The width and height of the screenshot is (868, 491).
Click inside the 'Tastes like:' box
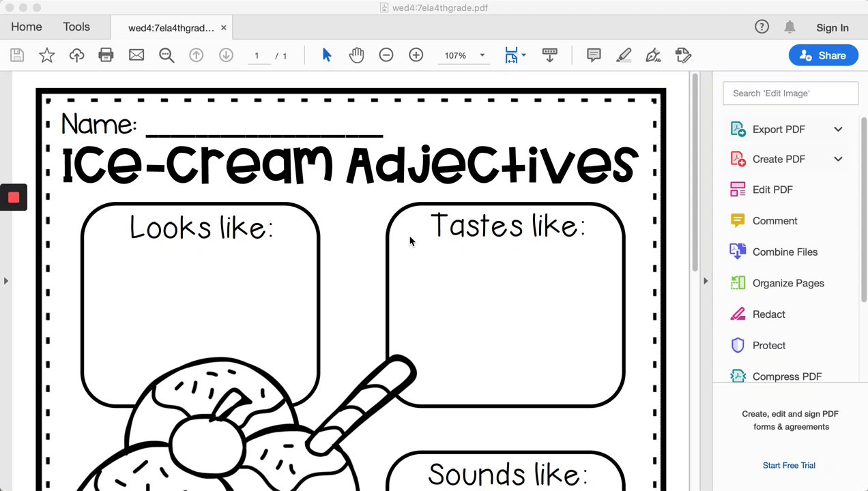click(x=506, y=303)
